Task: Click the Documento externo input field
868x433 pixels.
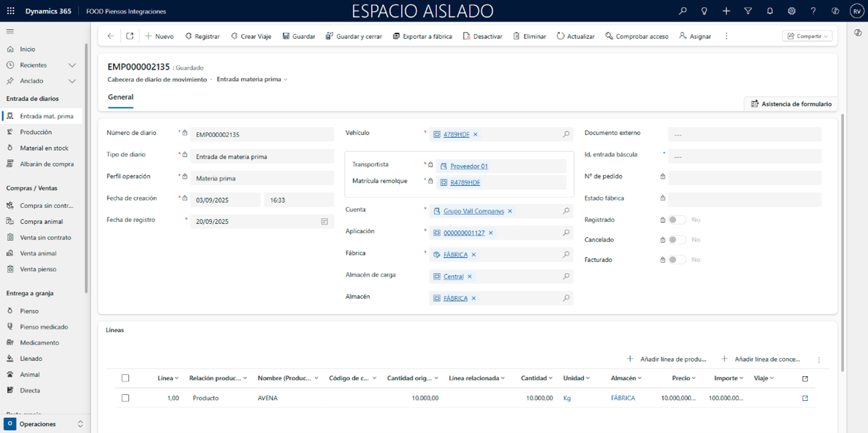Action: tap(744, 134)
